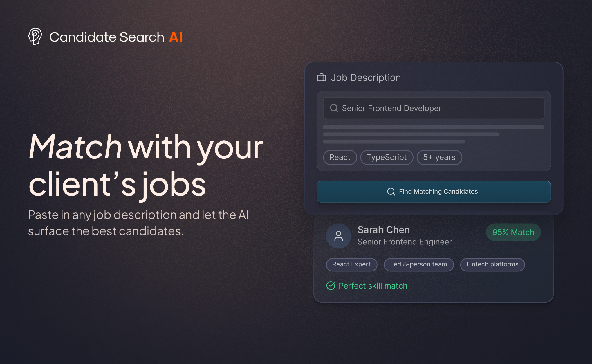This screenshot has width=592, height=364.
Task: Click the Perfect skill match label
Action: (373, 286)
